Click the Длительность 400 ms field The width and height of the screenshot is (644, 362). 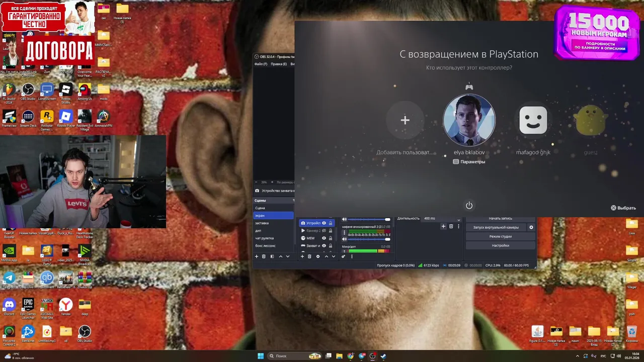pos(441,218)
